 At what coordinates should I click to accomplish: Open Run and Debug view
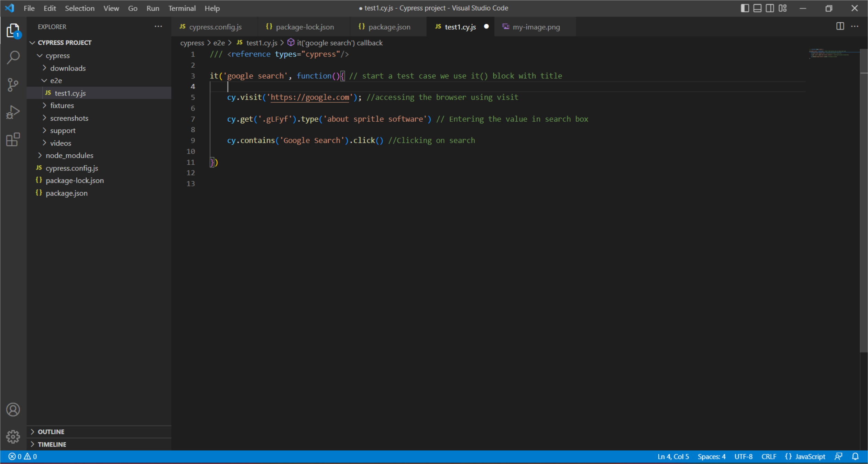(x=13, y=112)
